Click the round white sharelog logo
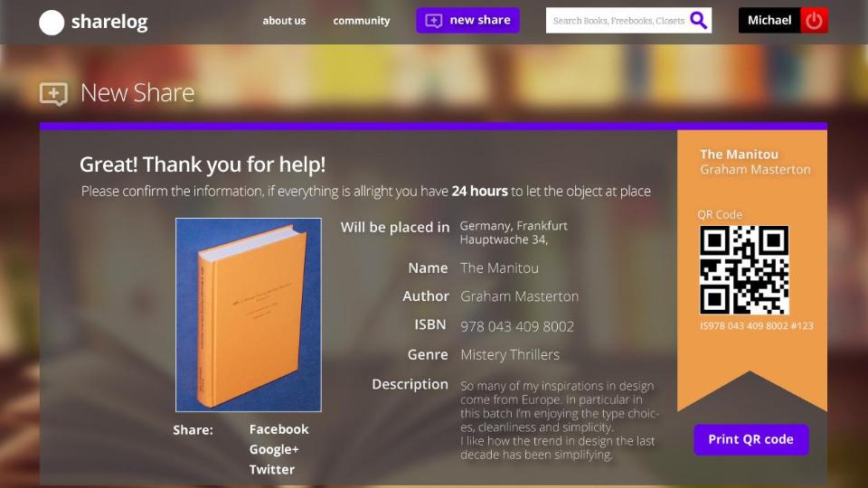Screen dimensions: 868x488 pos(52,23)
